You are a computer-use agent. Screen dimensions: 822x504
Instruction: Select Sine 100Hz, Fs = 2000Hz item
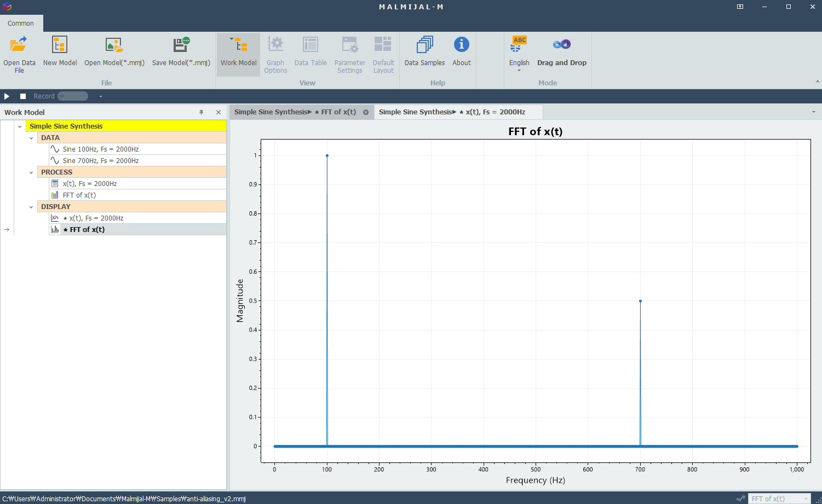pyautogui.click(x=137, y=149)
